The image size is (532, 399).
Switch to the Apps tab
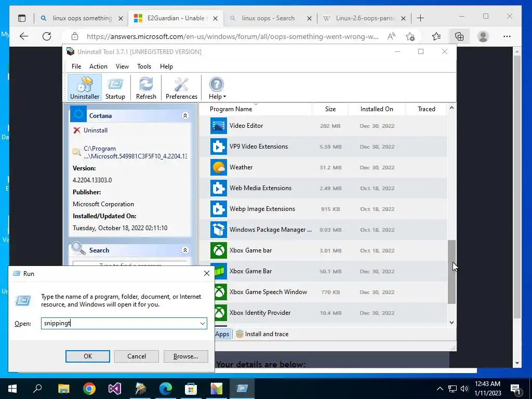222,334
